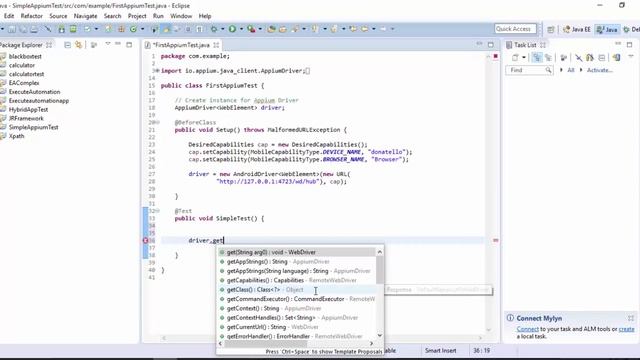Open the Source menu

click(x=58, y=16)
